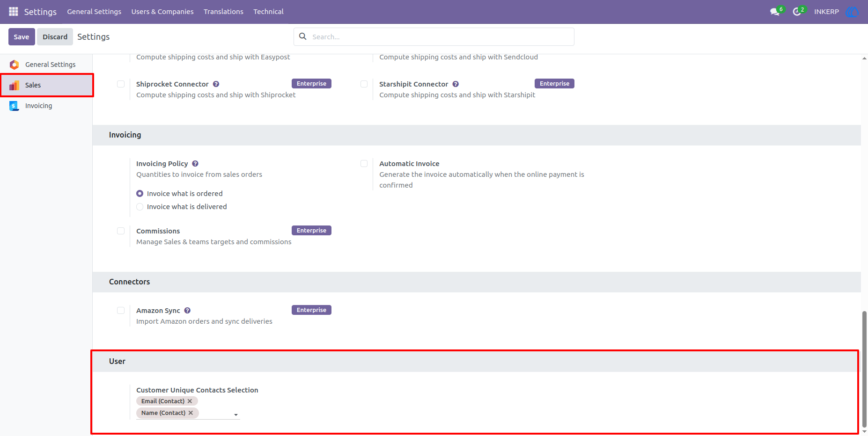
Task: Click the Shiprocket Enterprise badge
Action: tap(311, 84)
